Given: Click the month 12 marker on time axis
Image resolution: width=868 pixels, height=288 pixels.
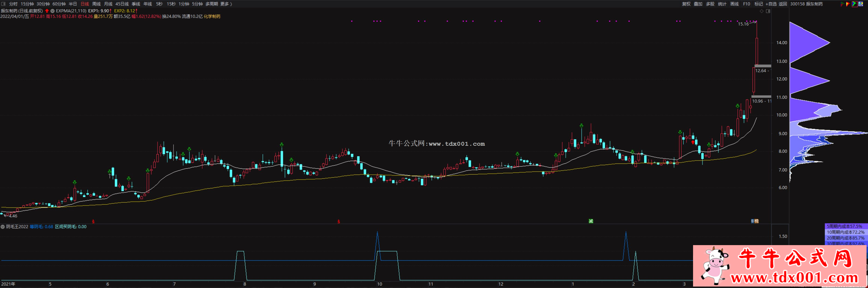Looking at the screenshot, I should coord(501,284).
